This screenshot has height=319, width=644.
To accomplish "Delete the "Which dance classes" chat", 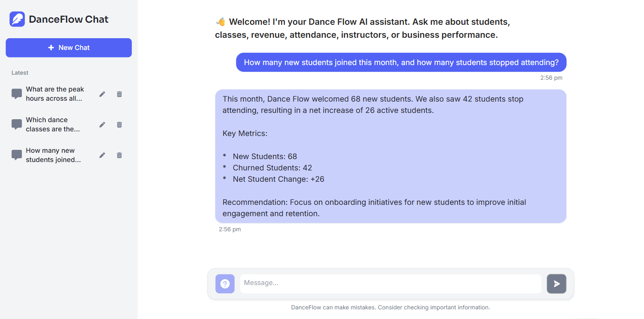I will pos(119,125).
